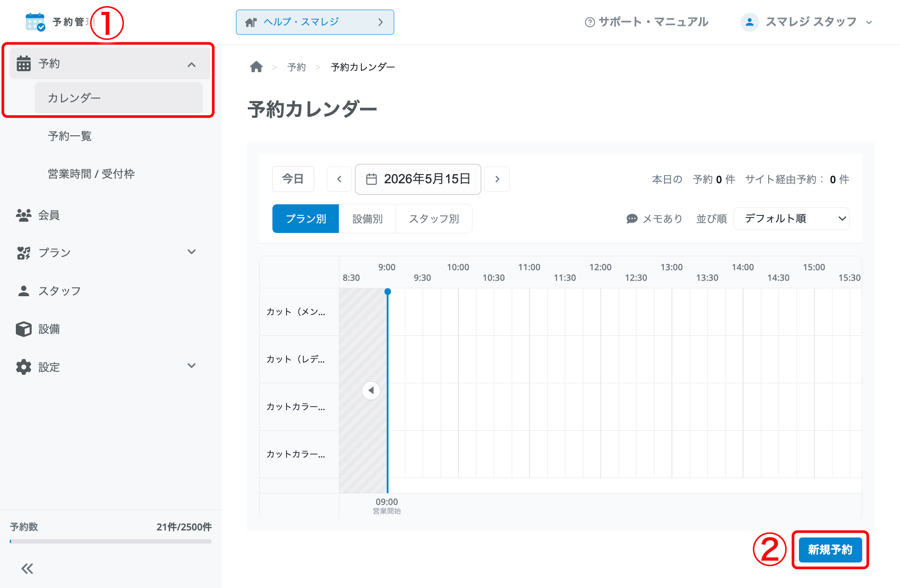The image size is (900, 588).
Task: Open date picker showing 2026年5月15日
Action: [x=418, y=179]
